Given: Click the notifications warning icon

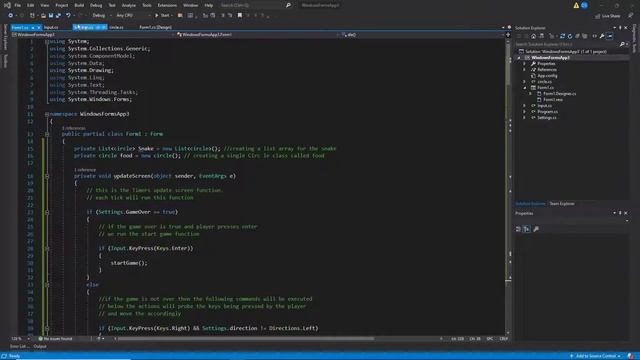Looking at the screenshot, I should pos(576,5).
